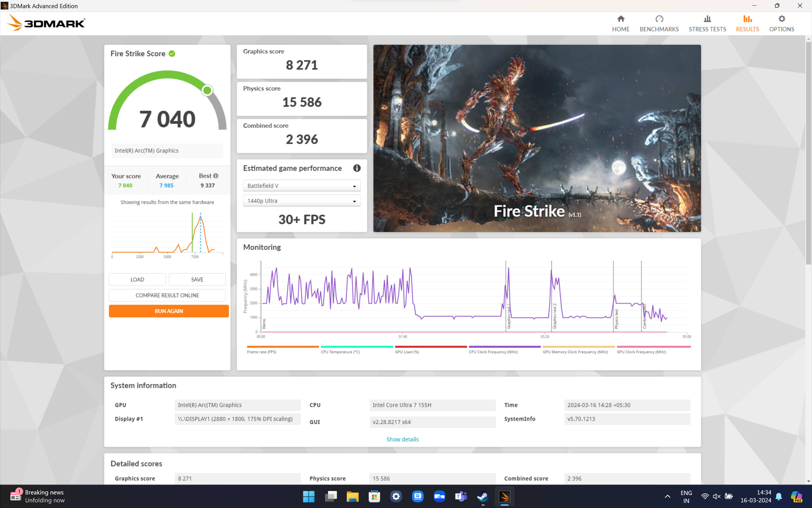Open the OPTIONS tab
Screen dimensions: 812x508
click(782, 23)
